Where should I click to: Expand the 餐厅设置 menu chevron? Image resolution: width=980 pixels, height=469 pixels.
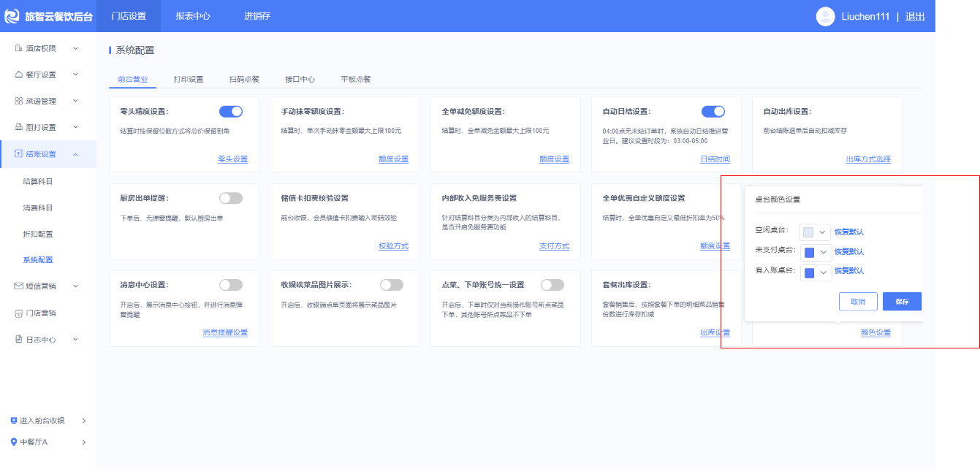click(x=75, y=75)
